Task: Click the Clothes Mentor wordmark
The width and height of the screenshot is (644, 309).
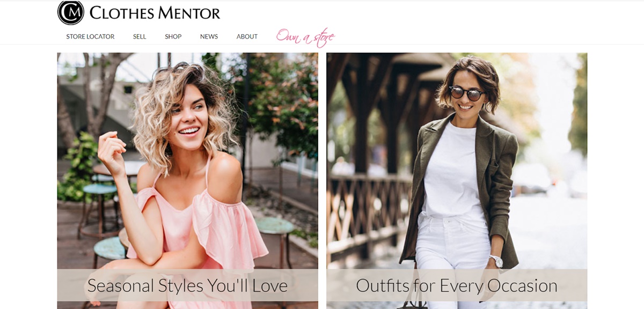Action: (155, 13)
